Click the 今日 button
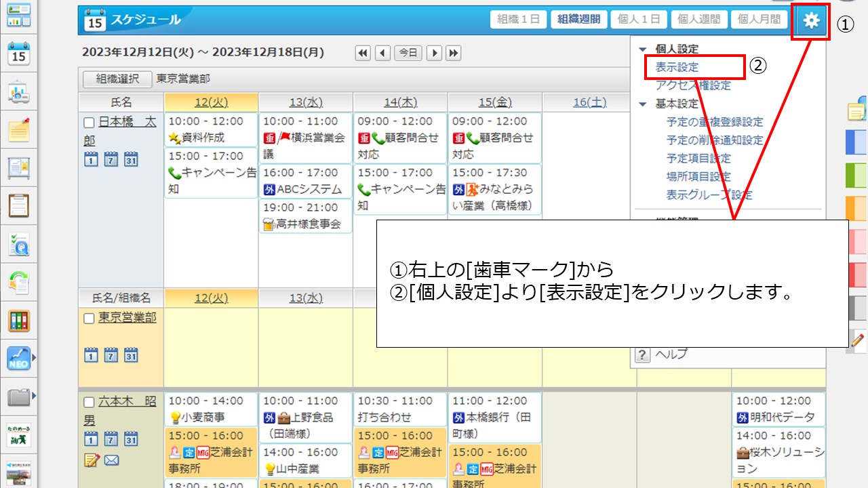The height and width of the screenshot is (488, 868). (408, 53)
